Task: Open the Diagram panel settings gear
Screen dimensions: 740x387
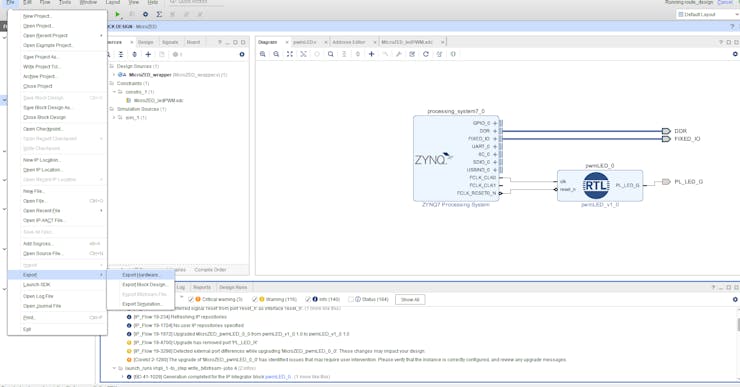Action: click(735, 54)
